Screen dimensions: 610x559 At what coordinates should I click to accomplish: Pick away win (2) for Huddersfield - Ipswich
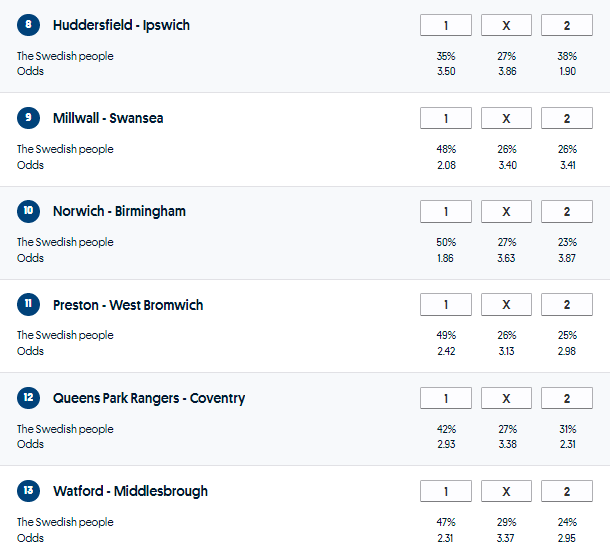coord(566,25)
